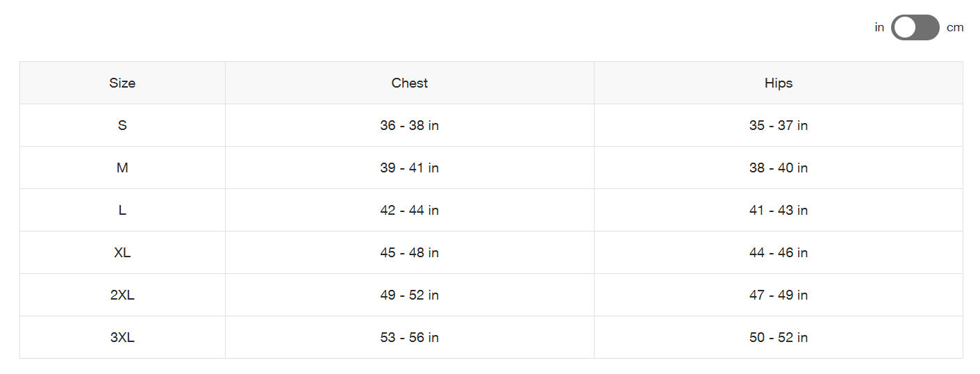Select the 2XL size row label
980x374 pixels.
[122, 295]
